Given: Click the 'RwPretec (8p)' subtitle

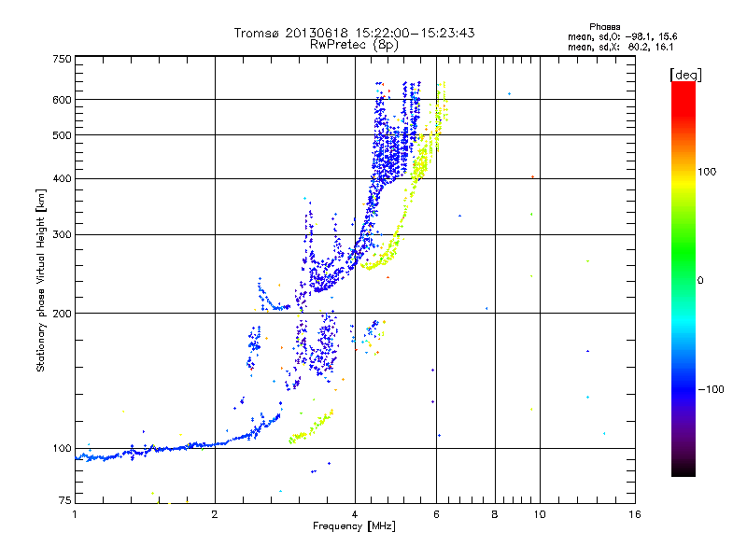Looking at the screenshot, I should (355, 45).
